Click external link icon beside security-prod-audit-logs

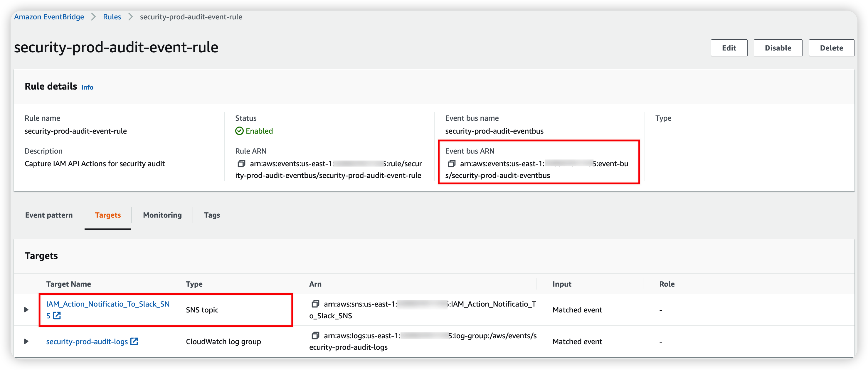134,341
